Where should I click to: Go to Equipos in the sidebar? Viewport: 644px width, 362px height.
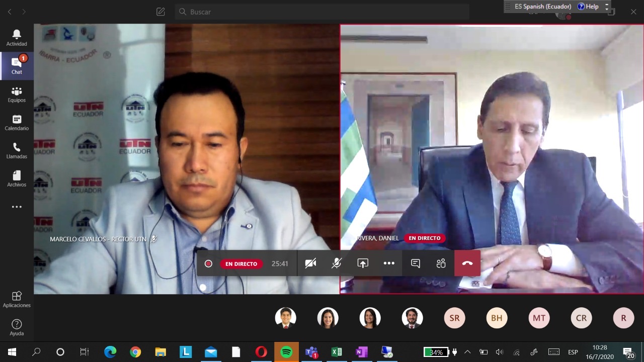coord(17,94)
